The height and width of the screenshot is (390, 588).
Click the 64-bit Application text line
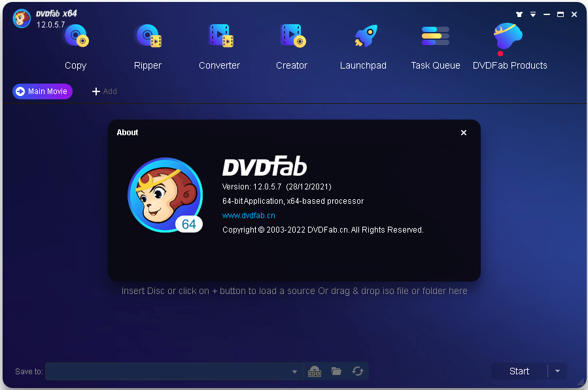click(293, 201)
